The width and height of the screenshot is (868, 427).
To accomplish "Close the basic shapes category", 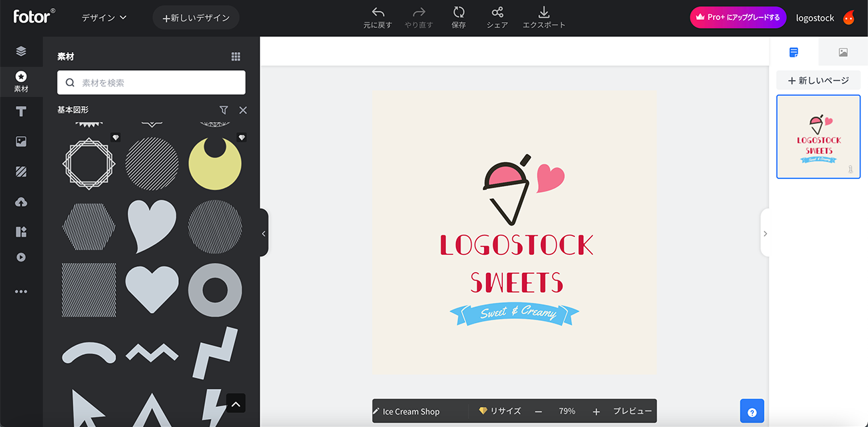I will pyautogui.click(x=243, y=110).
